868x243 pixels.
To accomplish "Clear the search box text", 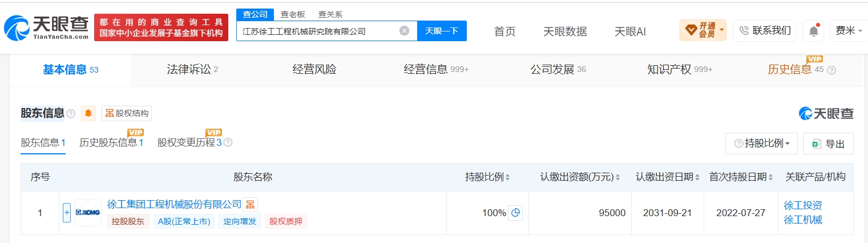I will pos(404,31).
